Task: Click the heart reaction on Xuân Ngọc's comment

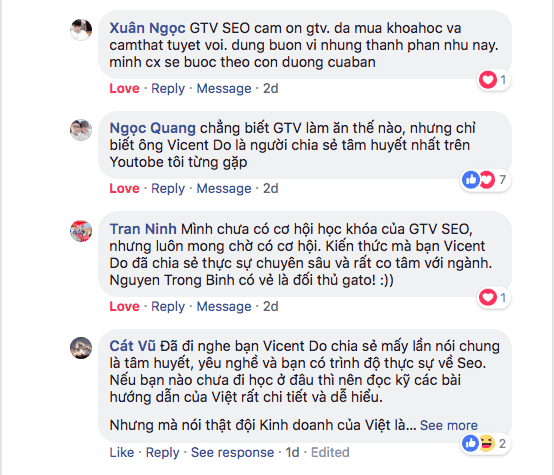Action: (494, 80)
